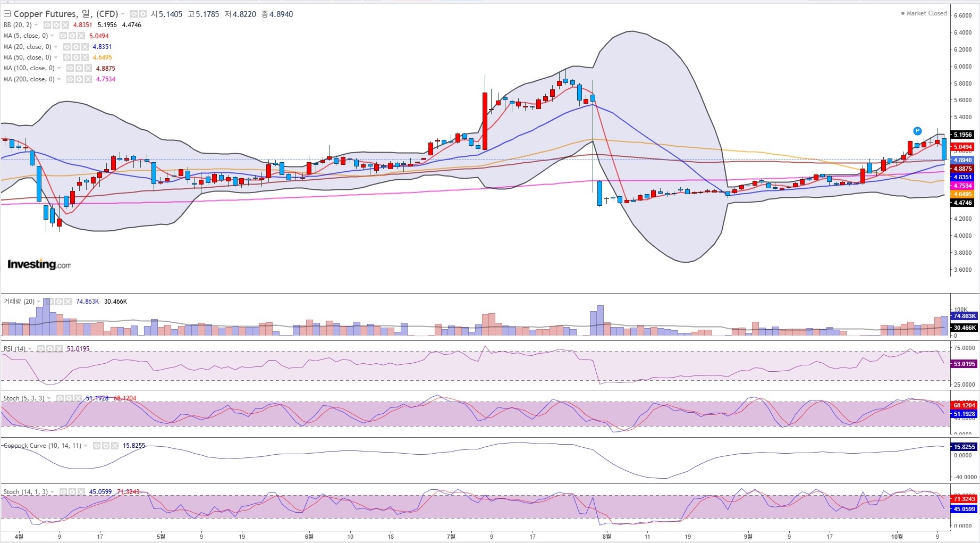
Task: Expand MA (100, close, 0) dropdown
Action: pyautogui.click(x=59, y=68)
